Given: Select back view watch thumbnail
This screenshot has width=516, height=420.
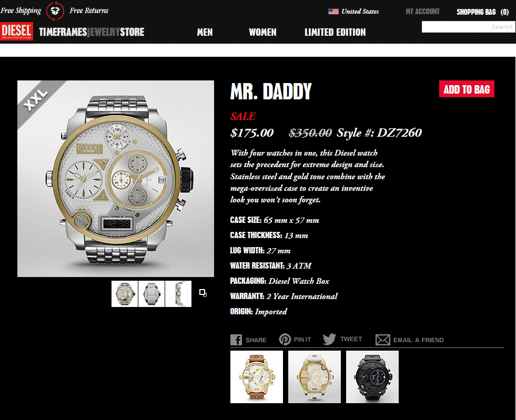Looking at the screenshot, I should (151, 294).
